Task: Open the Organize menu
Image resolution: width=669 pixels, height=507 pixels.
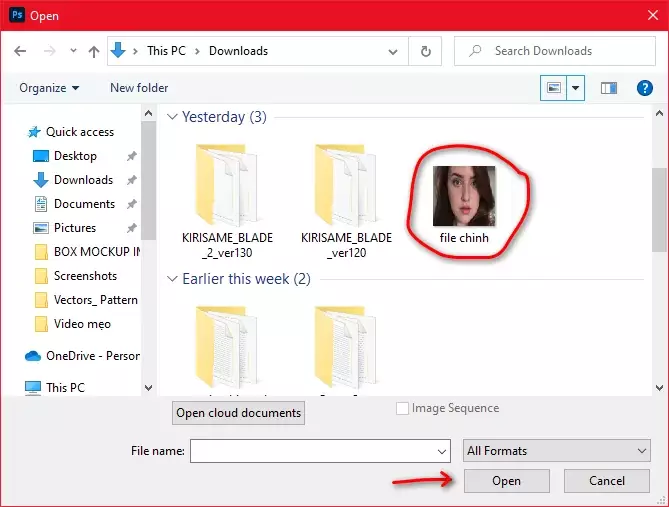Action: [x=49, y=88]
